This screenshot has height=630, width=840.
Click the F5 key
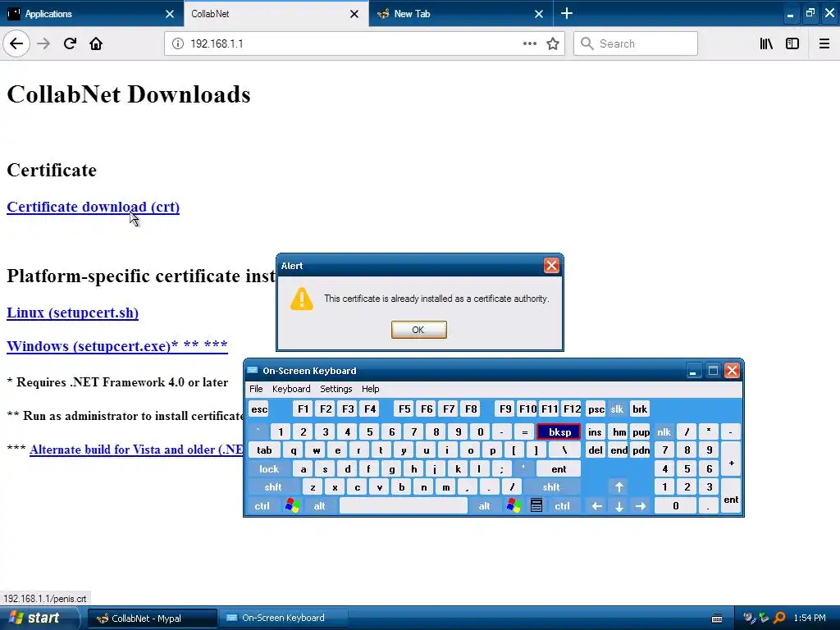pyautogui.click(x=404, y=409)
